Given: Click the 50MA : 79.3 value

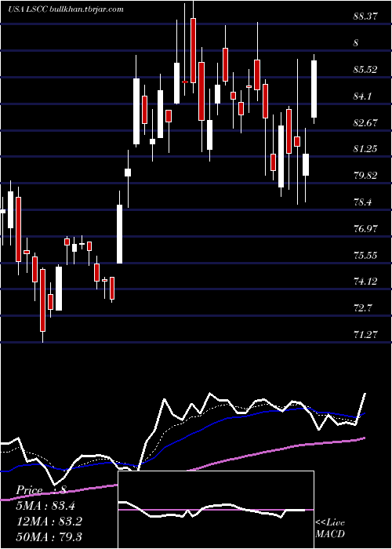Looking at the screenshot, I should (x=49, y=537).
